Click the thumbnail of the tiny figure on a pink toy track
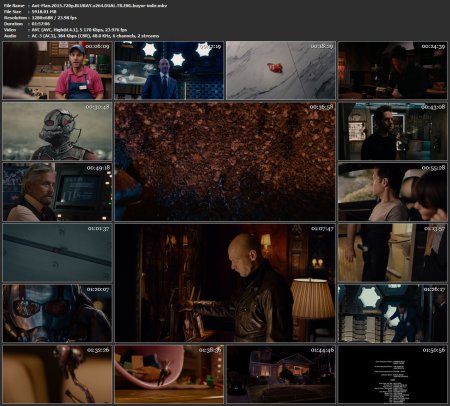The height and width of the screenshot is (406, 450). 169,374
